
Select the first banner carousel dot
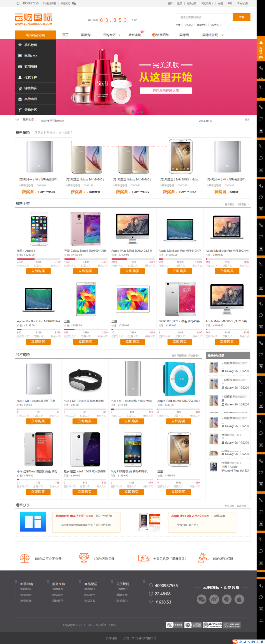point(123,112)
